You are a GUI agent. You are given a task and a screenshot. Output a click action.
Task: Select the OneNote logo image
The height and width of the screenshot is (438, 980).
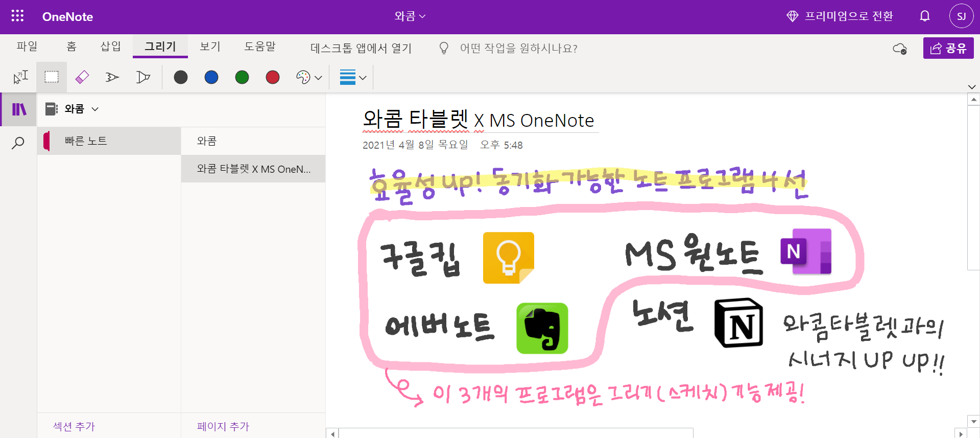click(x=806, y=251)
